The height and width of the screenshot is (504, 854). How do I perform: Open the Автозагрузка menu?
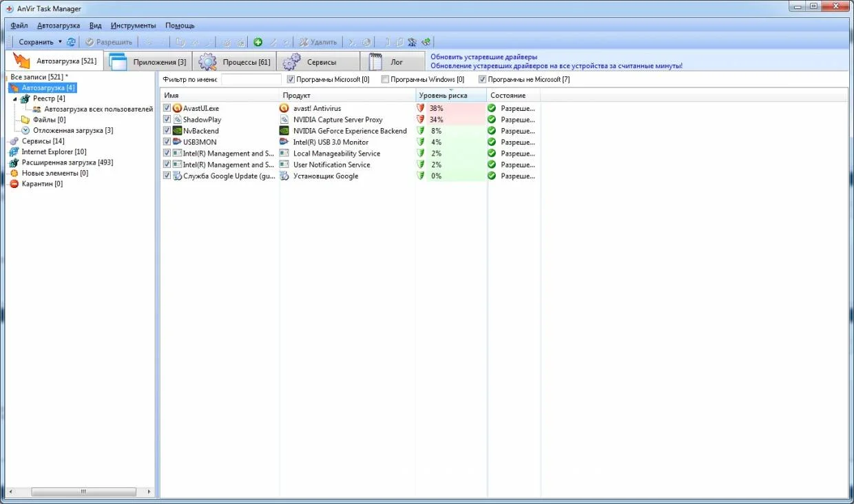(x=59, y=25)
